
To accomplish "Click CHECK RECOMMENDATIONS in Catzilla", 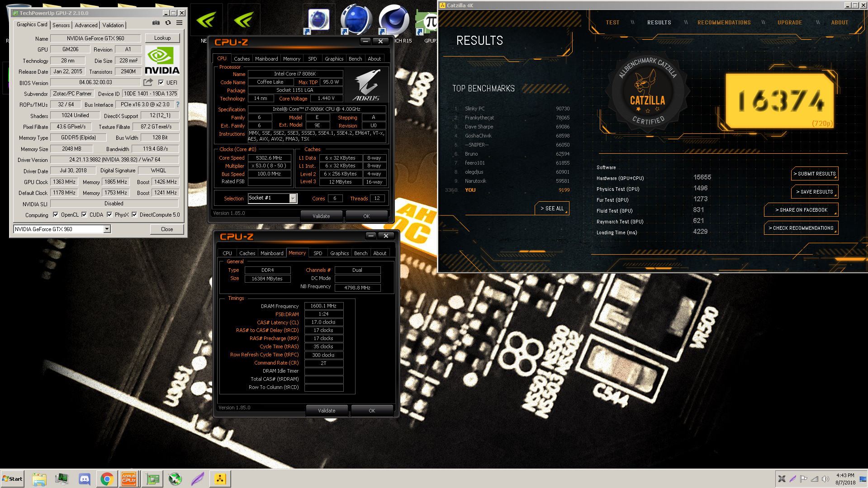I will 801,228.
